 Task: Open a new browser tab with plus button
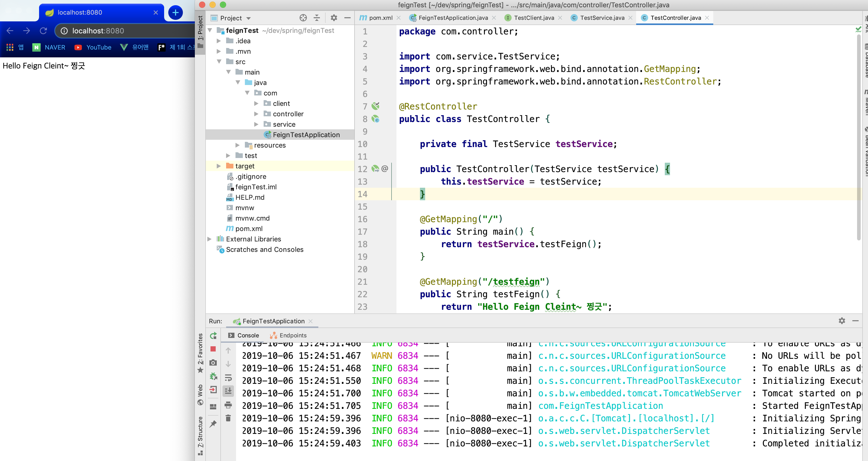(x=175, y=13)
